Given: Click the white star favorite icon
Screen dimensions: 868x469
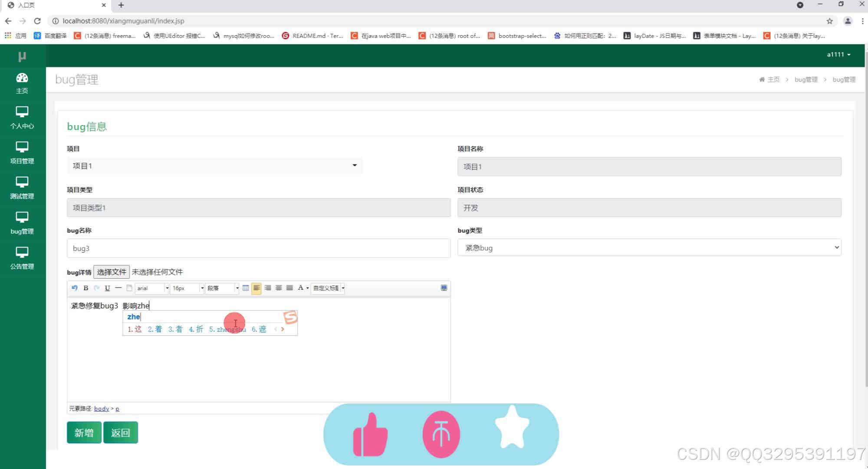Looking at the screenshot, I should point(512,428).
